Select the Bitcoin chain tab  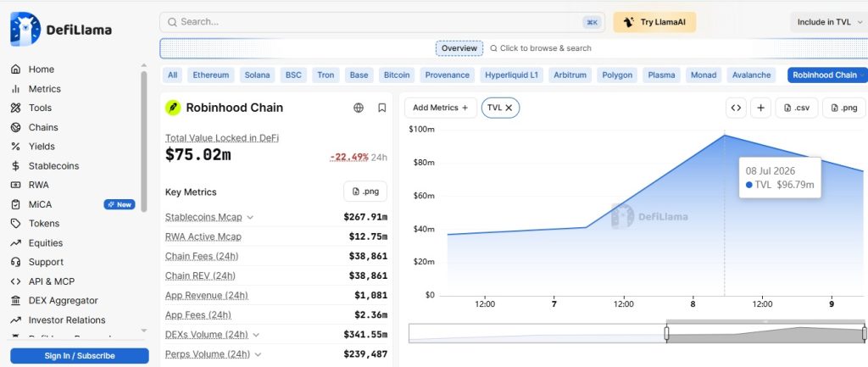coord(397,75)
